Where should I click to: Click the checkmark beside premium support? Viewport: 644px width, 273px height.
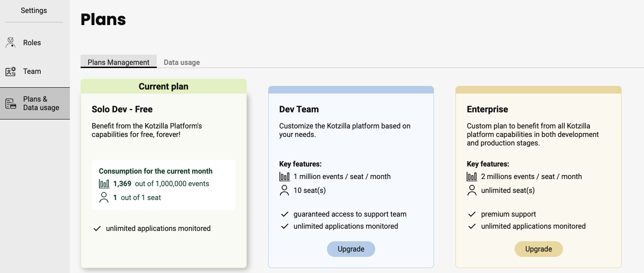[x=472, y=214]
